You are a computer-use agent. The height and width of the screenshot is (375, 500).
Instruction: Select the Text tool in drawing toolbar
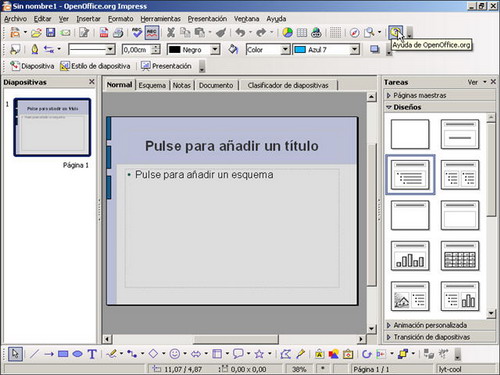tap(92, 354)
